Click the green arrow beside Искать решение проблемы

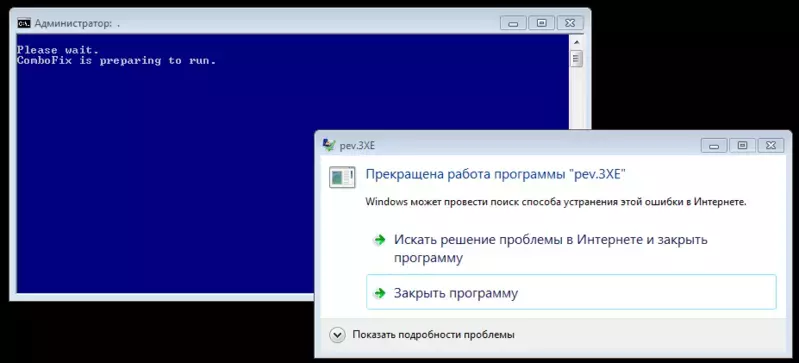(x=379, y=240)
